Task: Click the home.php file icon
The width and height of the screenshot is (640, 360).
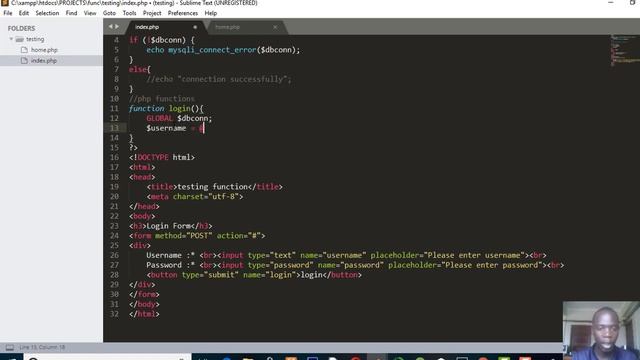Action: click(24, 50)
